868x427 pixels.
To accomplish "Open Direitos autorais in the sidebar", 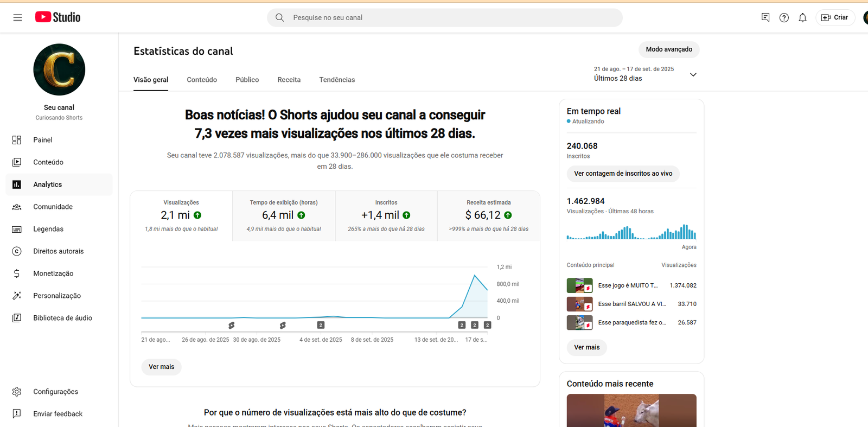I will 59,251.
